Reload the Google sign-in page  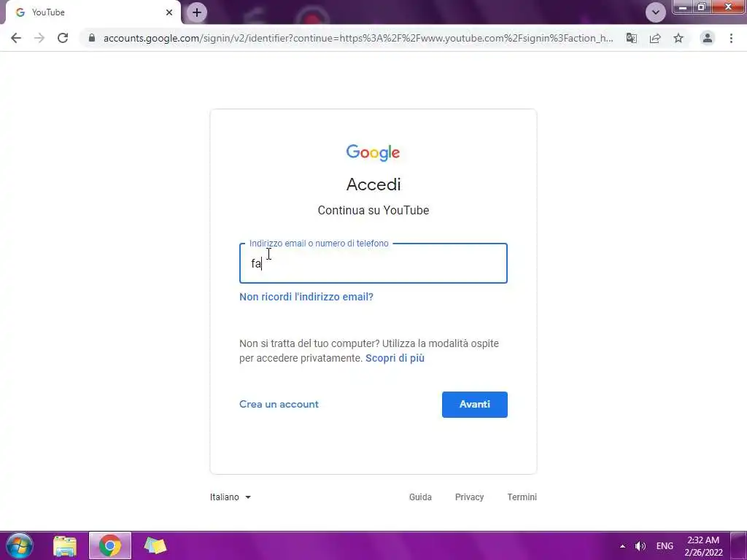tap(63, 38)
